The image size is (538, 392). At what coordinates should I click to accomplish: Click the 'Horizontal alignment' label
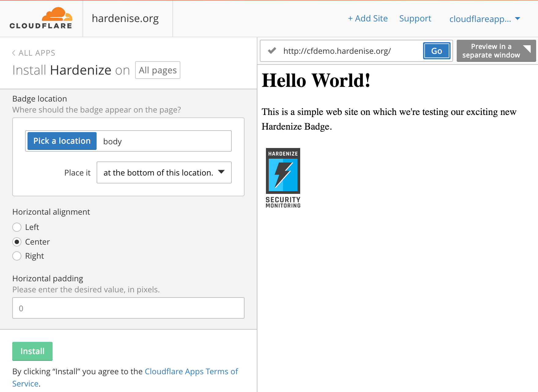pyautogui.click(x=51, y=212)
